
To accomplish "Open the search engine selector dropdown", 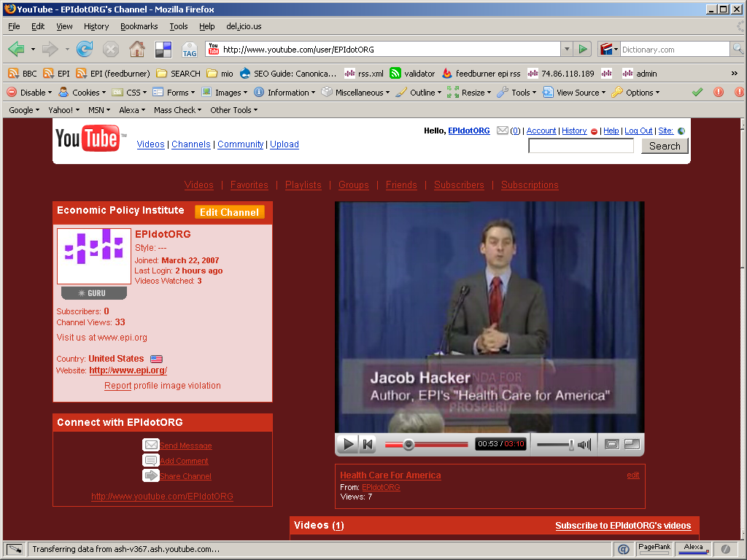I will (x=609, y=49).
